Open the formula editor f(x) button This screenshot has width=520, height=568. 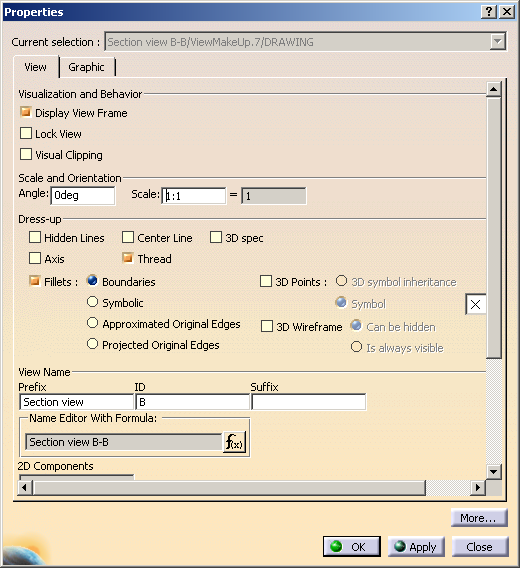(234, 442)
